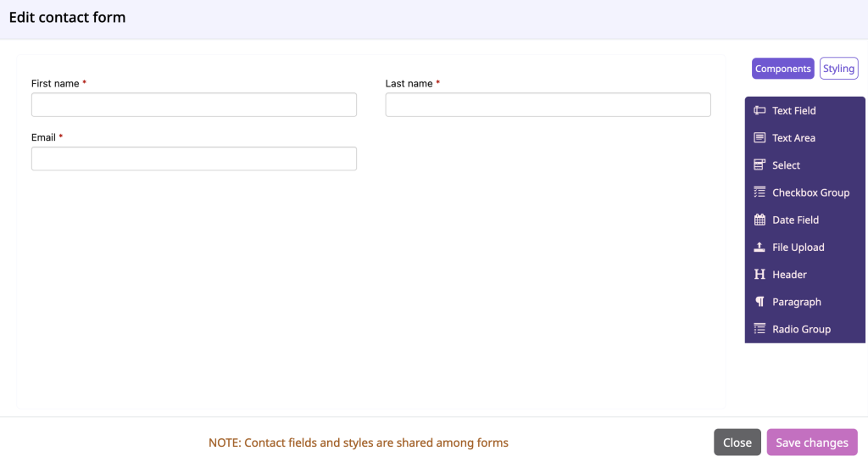Click the Text Area component icon
868x462 pixels.
(x=759, y=138)
